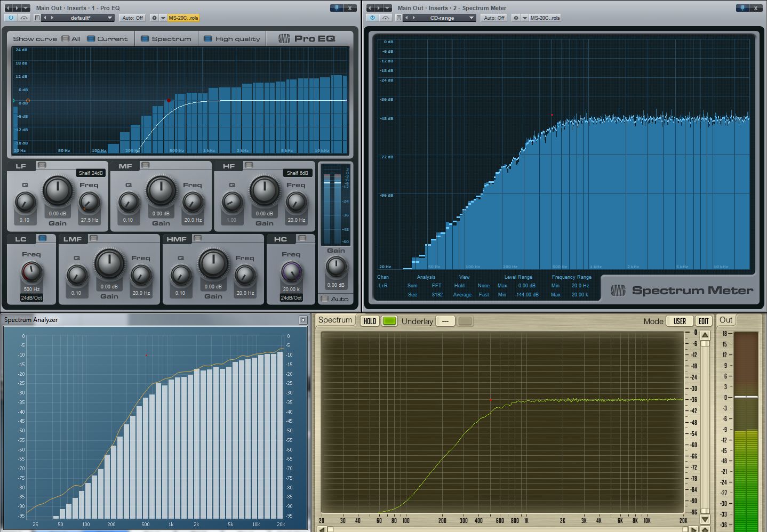
Task: Click the MS-20C..rols button in Spectrum Meter
Action: [545, 18]
